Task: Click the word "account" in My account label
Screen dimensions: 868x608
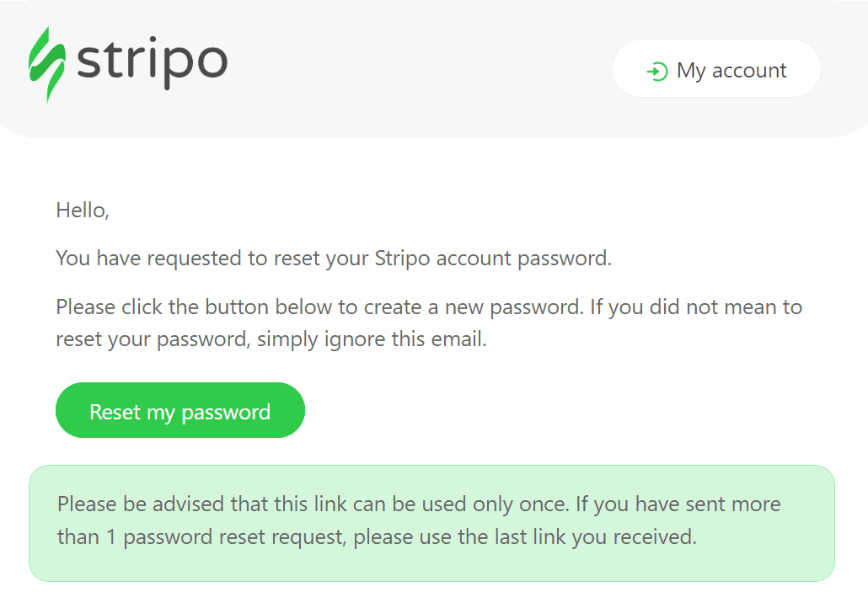Action: [x=749, y=71]
